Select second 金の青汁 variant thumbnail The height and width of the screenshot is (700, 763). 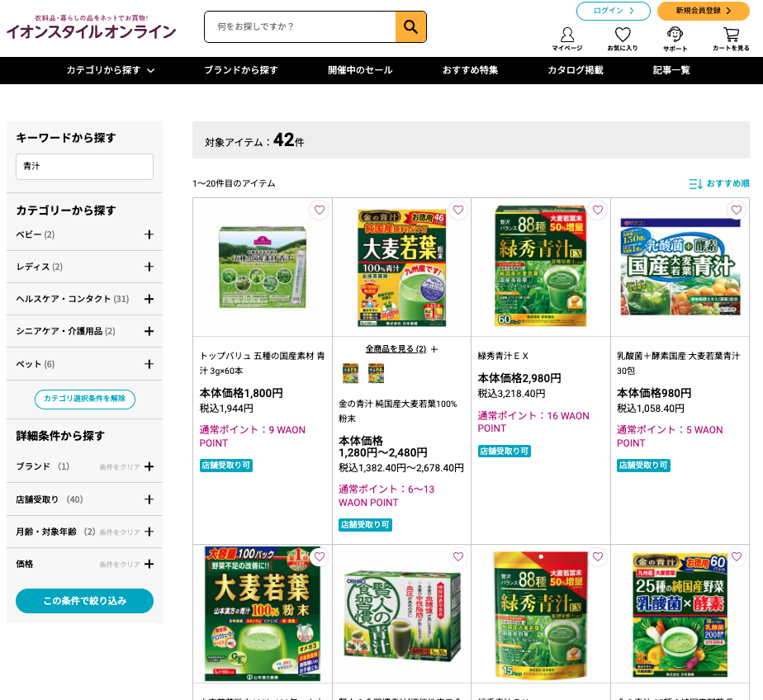(x=376, y=373)
